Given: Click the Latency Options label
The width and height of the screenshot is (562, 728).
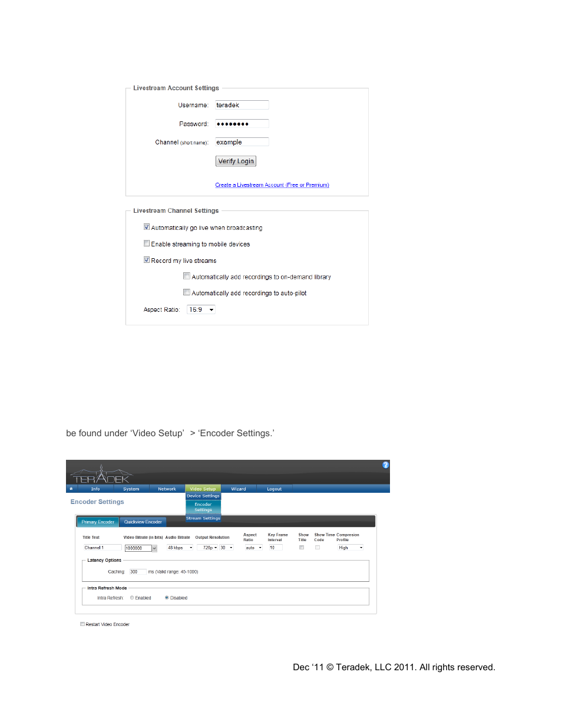Looking at the screenshot, I should pos(104,561).
